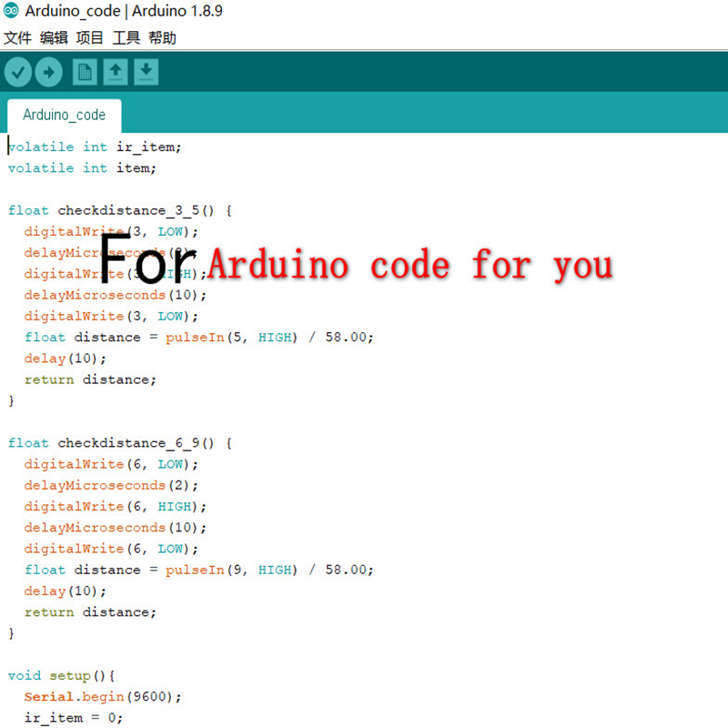Click the line 'volatile int ir_item;'
The width and height of the screenshot is (728, 728).
point(95,147)
